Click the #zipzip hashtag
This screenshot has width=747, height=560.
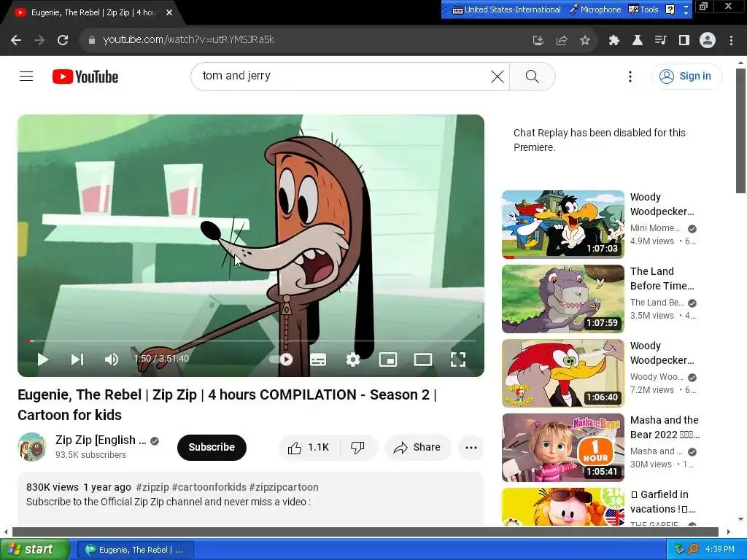[x=152, y=487]
